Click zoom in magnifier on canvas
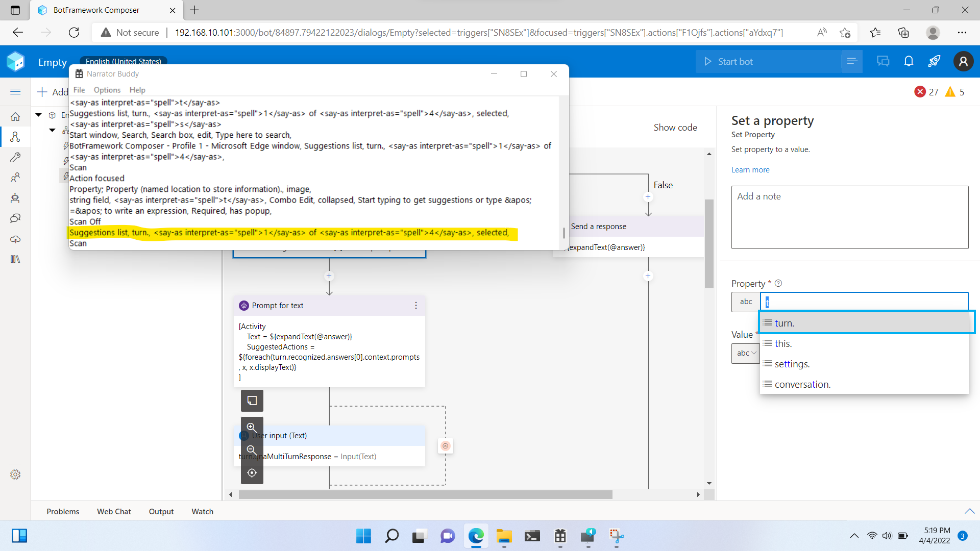Image resolution: width=980 pixels, height=551 pixels. tap(252, 428)
